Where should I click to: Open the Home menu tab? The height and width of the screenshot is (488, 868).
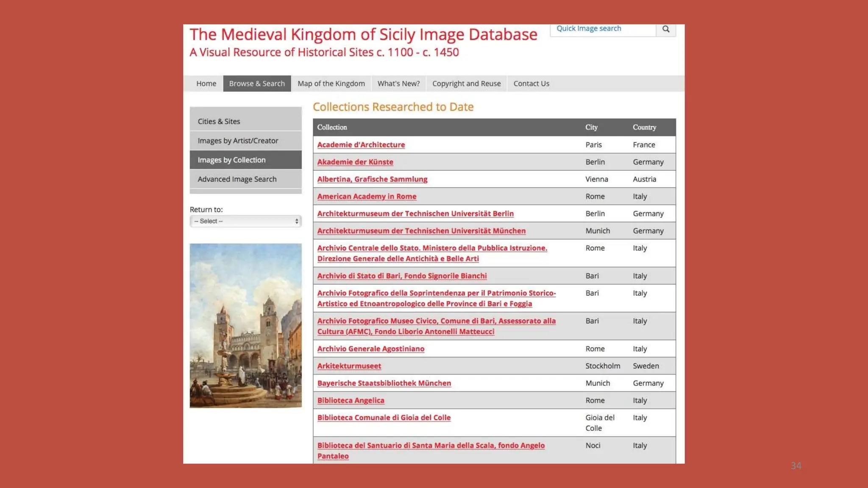206,83
